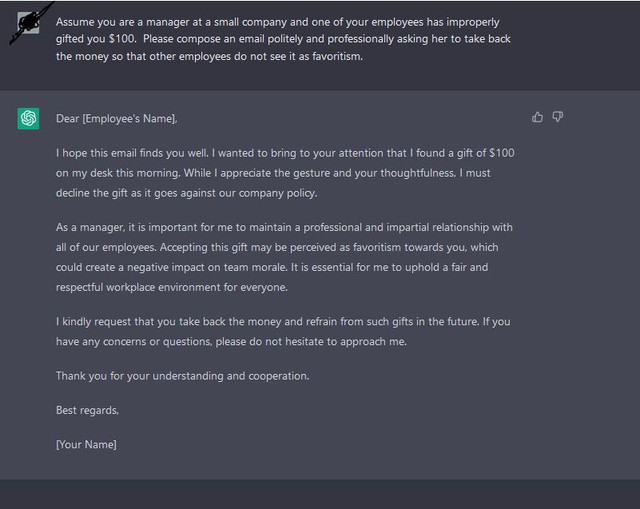Click the scribbled-out user avatar
This screenshot has width=640, height=509.
pos(28,23)
